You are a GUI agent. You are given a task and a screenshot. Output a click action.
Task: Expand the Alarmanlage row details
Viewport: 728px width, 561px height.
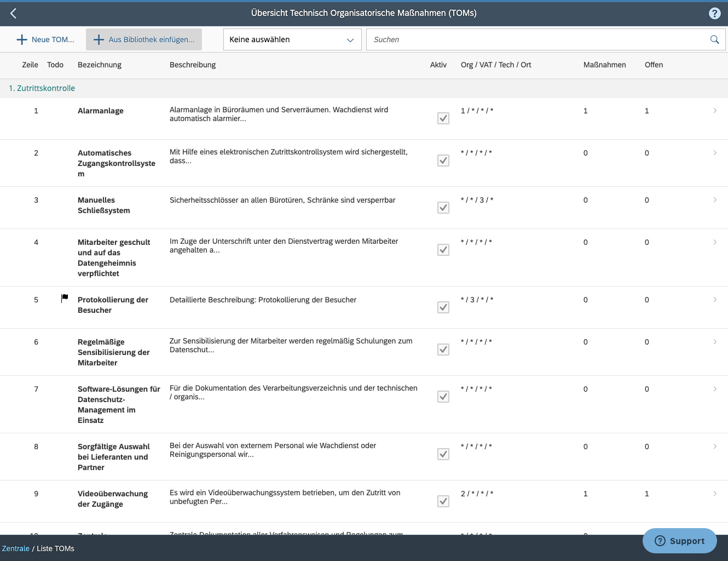[715, 110]
